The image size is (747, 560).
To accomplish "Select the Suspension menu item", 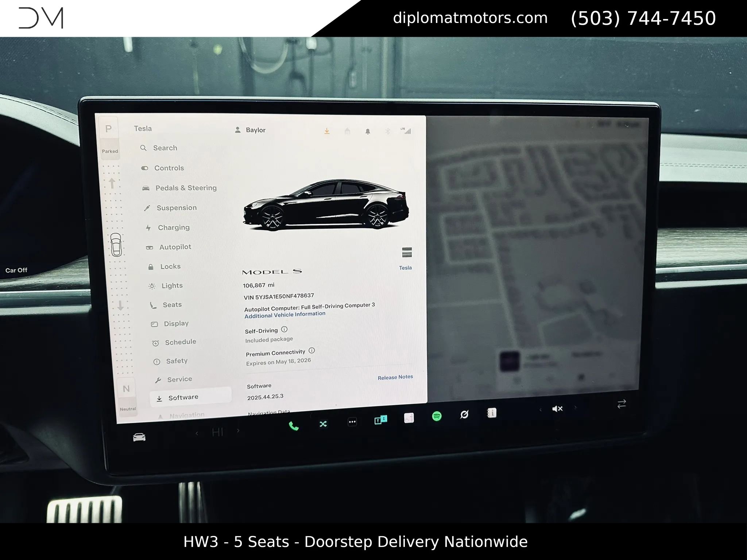I will pos(170,208).
